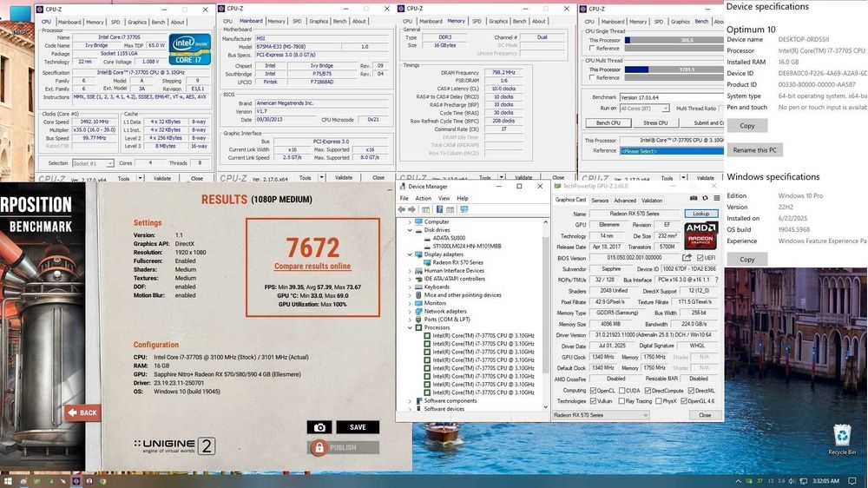This screenshot has width=868, height=488.
Task: Click the Benchmark Version 17.01.64 field
Action: 672,97
